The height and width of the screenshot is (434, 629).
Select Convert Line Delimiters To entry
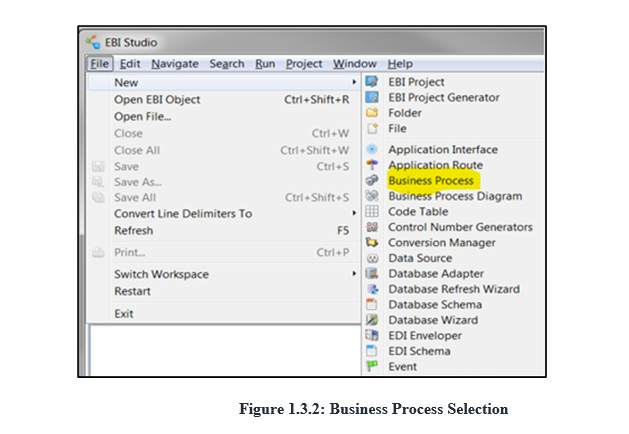224,213
